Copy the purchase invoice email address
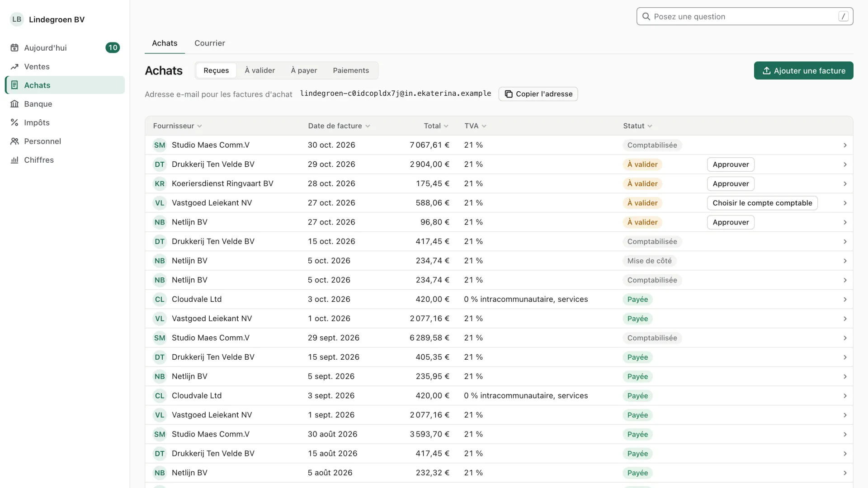This screenshot has height=488, width=868. coord(538,94)
